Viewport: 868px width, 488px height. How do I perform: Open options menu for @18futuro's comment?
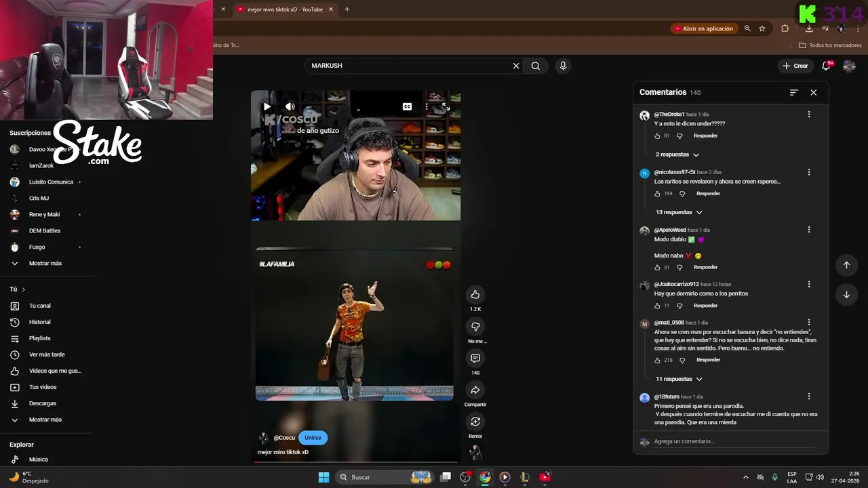tap(809, 396)
